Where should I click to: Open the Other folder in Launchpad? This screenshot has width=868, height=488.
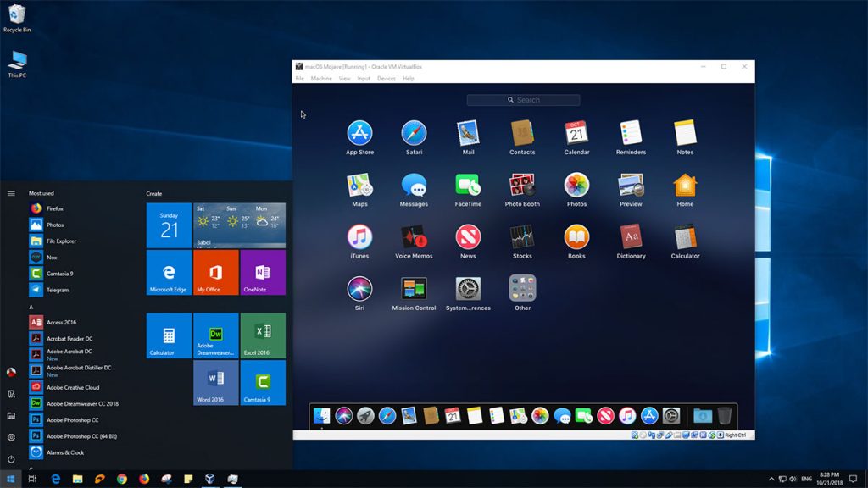(522, 288)
